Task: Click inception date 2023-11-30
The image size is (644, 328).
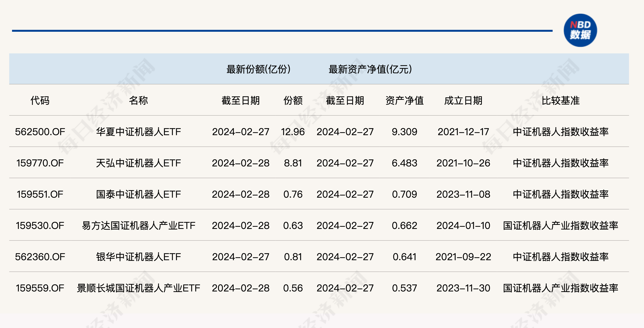Action: coord(463,288)
